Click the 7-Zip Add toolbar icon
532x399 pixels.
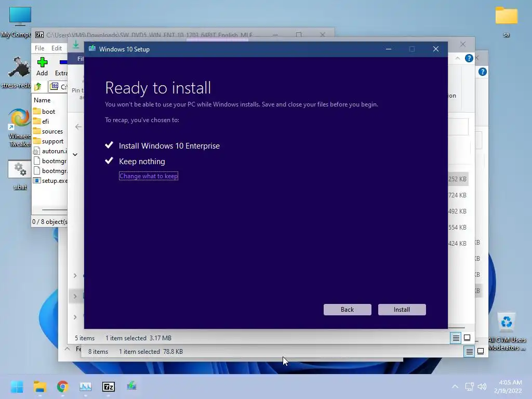pos(42,66)
